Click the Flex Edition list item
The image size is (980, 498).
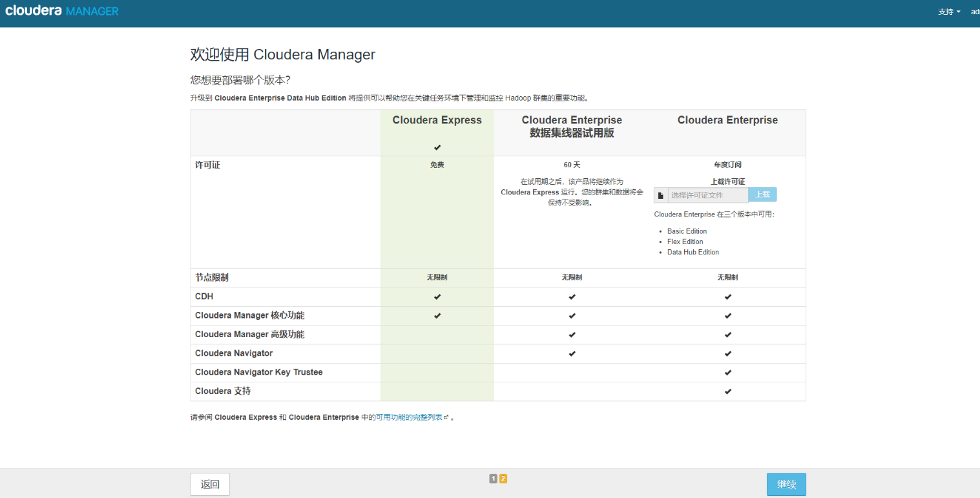(685, 242)
